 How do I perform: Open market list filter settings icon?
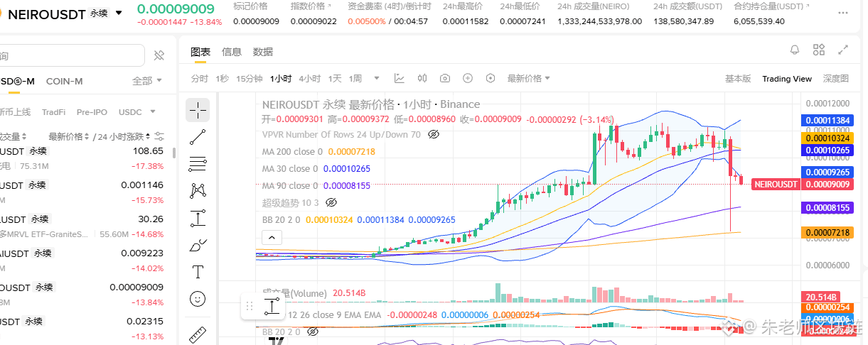click(159, 136)
